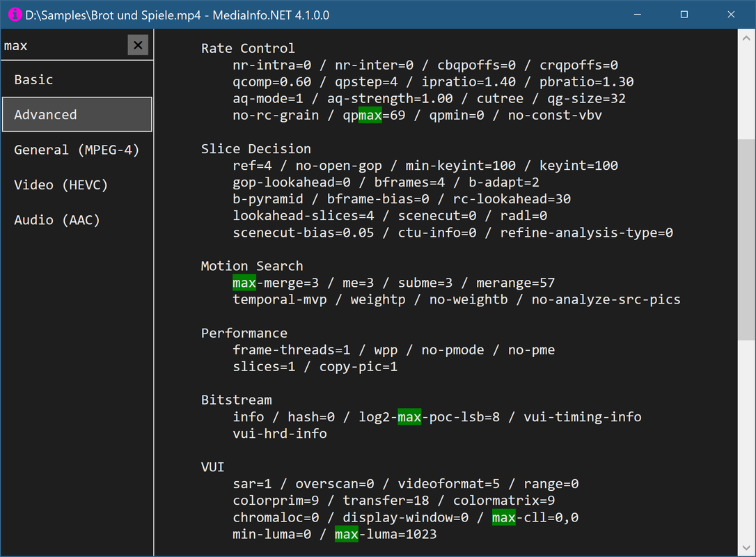Image resolution: width=756 pixels, height=557 pixels.
Task: Click the 'crqpoffs=0' value
Action: 578,65
